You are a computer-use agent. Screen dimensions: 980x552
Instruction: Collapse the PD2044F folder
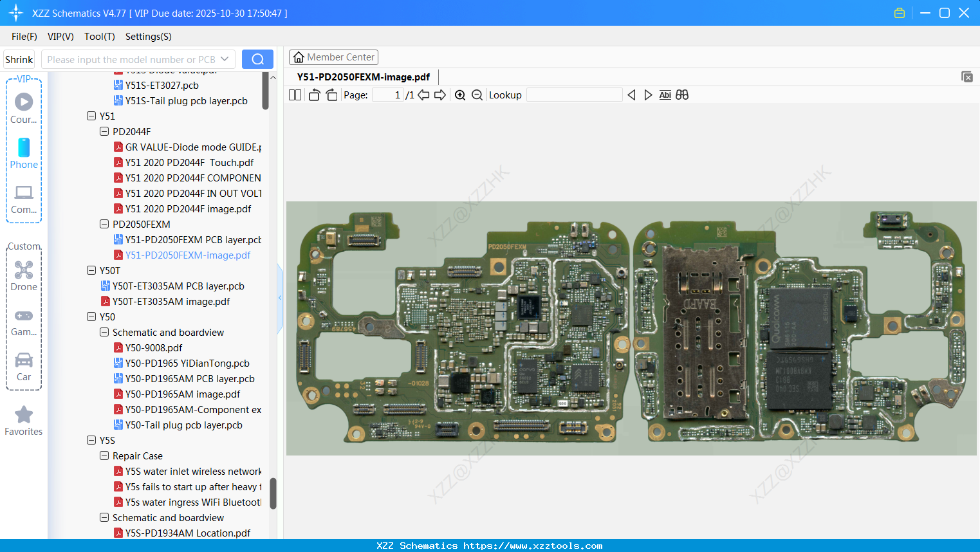(104, 131)
